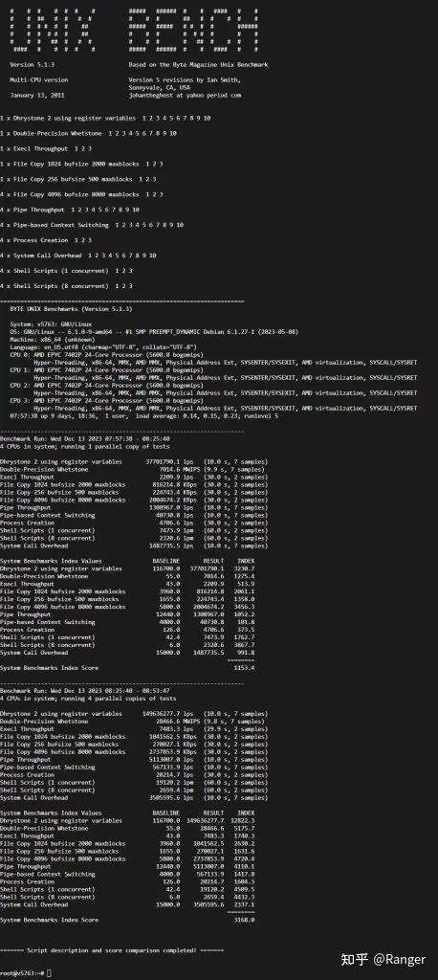Click the 'OS: GNU/Linux -- 6.1.0-9-amd64' line

click(x=154, y=332)
